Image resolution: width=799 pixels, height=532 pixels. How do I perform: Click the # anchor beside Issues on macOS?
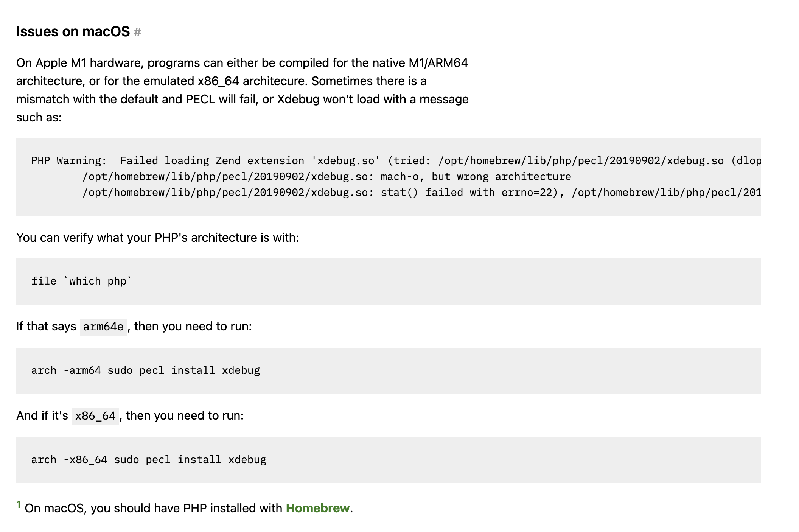[137, 32]
